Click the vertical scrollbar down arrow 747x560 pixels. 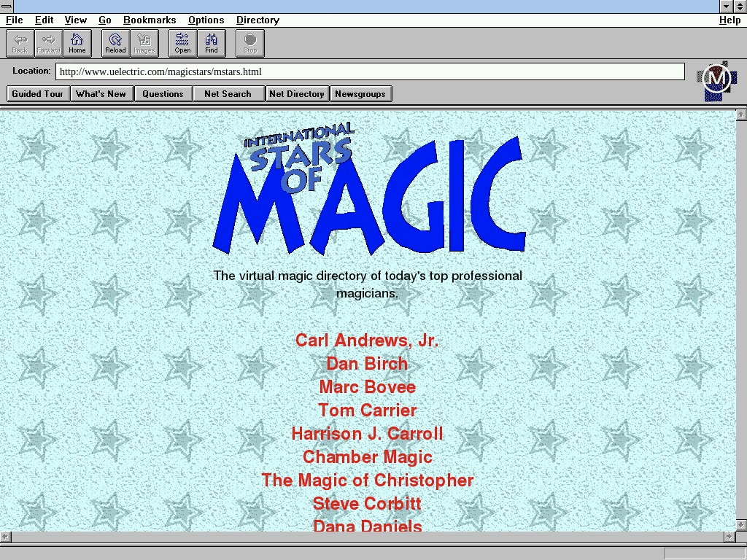click(741, 526)
